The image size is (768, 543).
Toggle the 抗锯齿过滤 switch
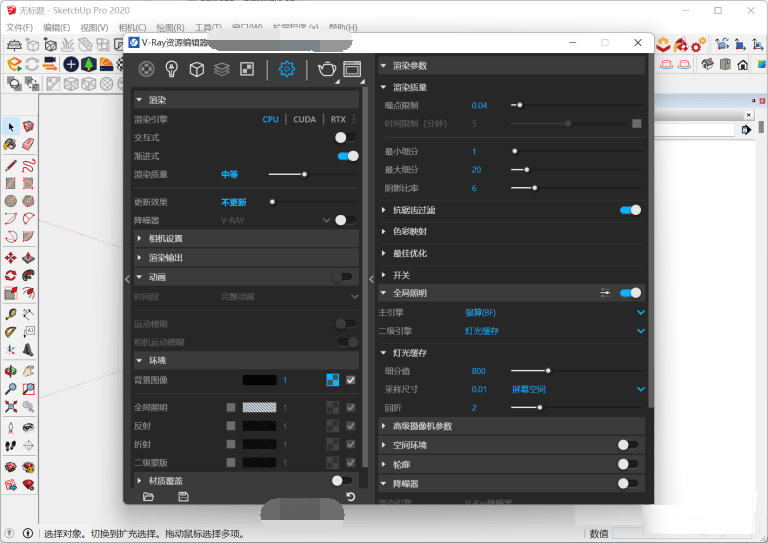[x=630, y=210]
